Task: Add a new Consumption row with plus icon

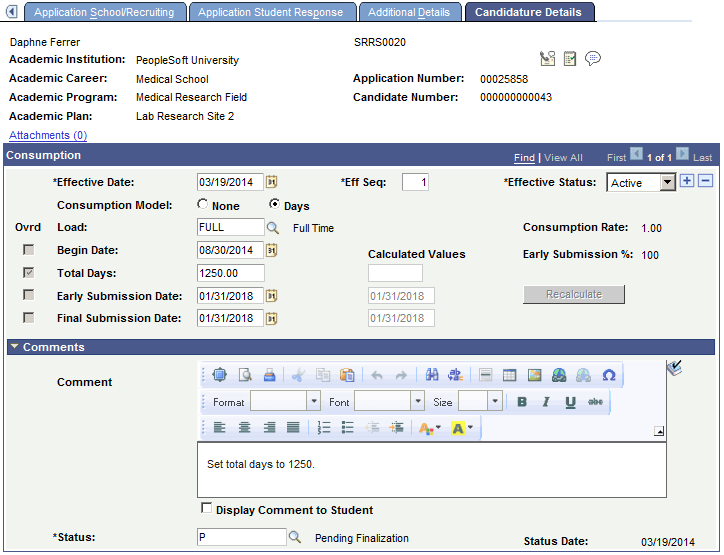Action: click(x=687, y=181)
